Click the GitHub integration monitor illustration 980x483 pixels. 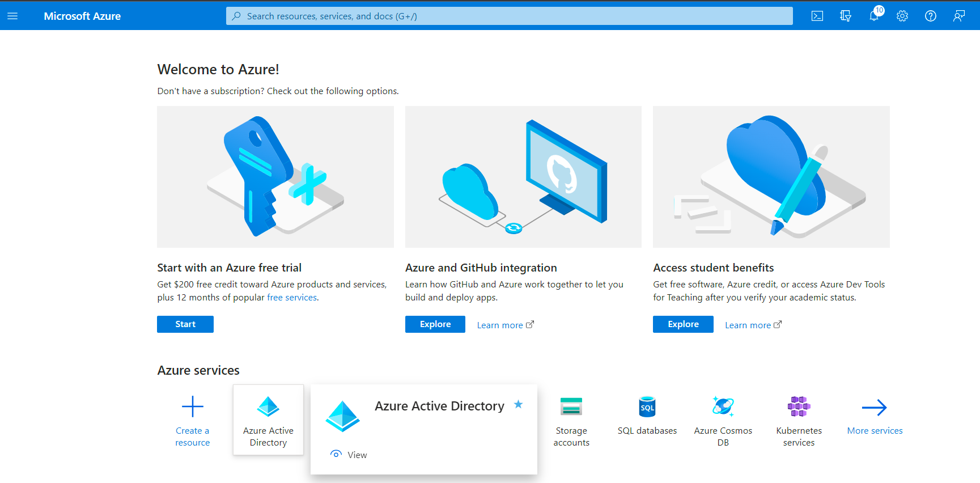[523, 176]
